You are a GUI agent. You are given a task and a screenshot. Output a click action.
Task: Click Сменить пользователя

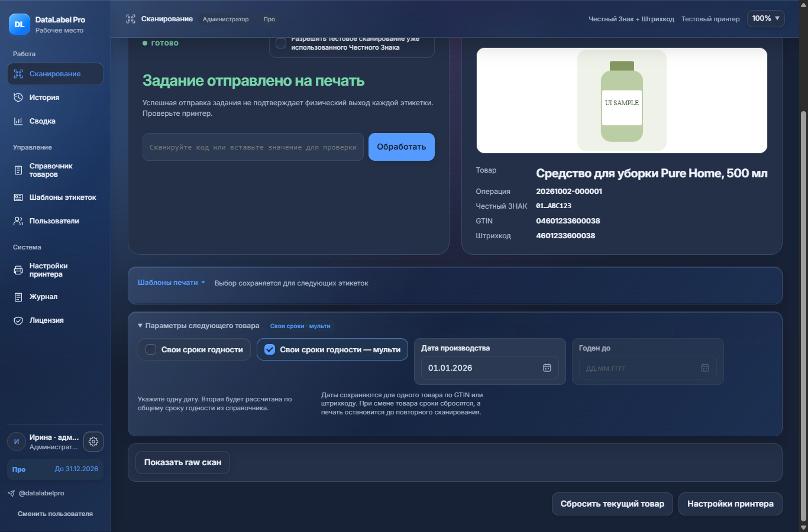click(55, 514)
